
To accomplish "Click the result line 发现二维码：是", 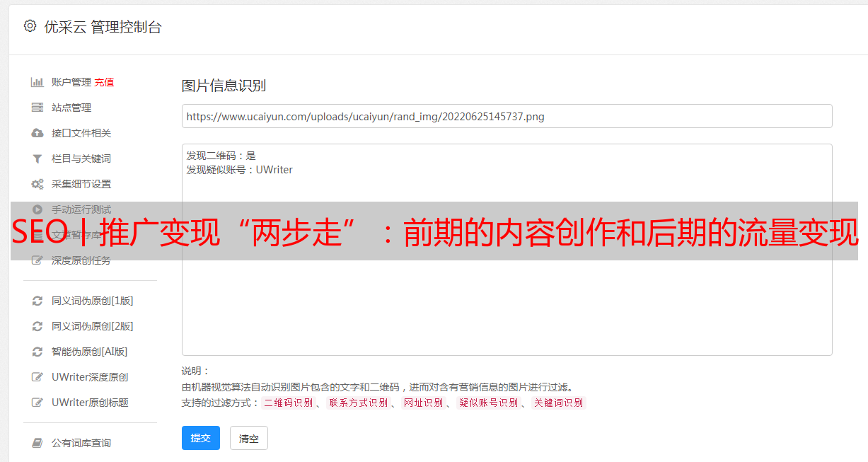I will (221, 156).
